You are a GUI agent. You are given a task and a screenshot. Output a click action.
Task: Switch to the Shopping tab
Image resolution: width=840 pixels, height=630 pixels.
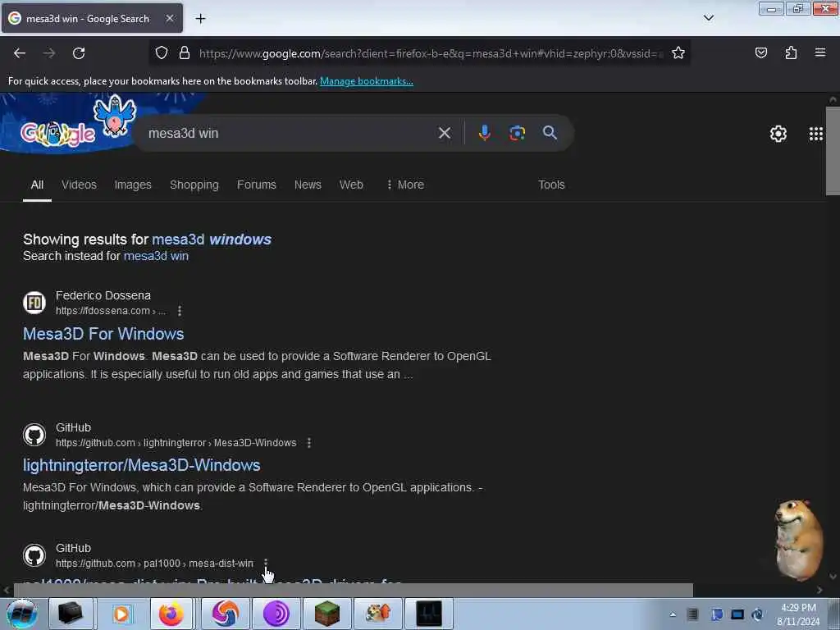coord(194,185)
